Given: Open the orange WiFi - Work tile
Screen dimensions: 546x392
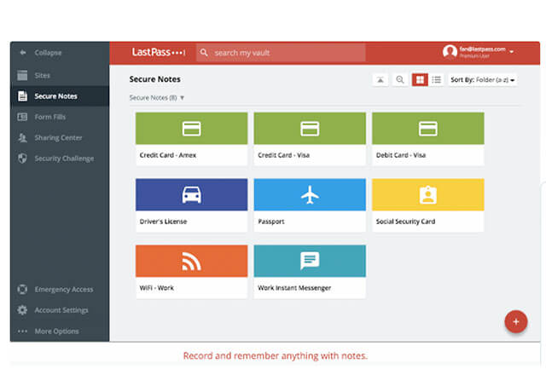Looking at the screenshot, I should [x=191, y=271].
